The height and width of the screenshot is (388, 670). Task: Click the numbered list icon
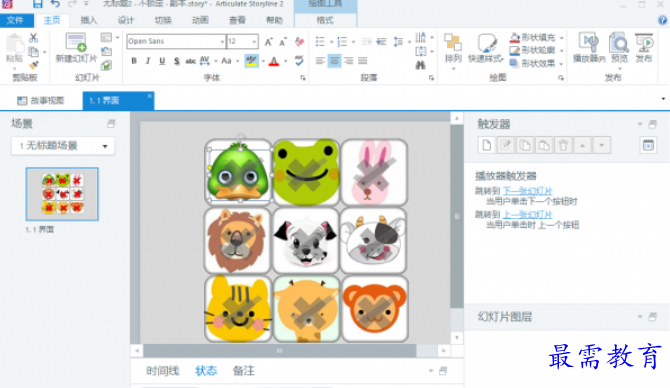point(342,41)
